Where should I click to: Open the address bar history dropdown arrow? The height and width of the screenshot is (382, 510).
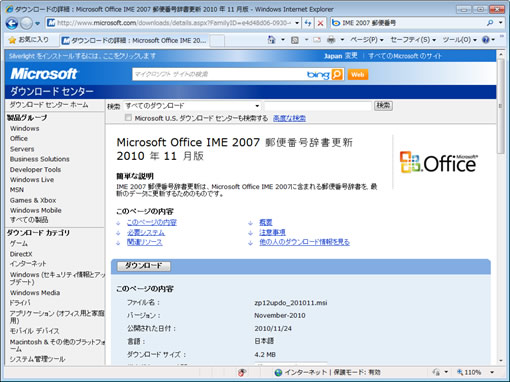[x=297, y=23]
